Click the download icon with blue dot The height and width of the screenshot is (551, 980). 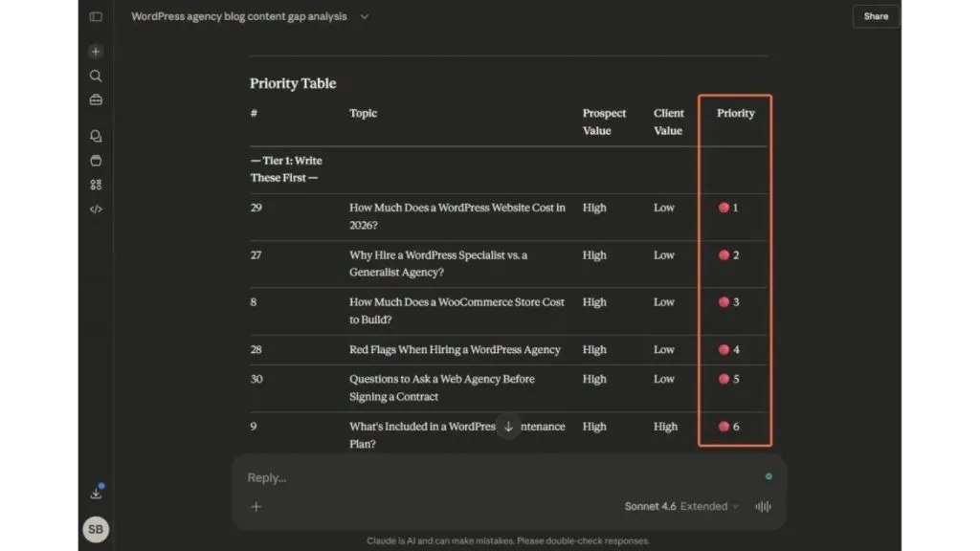97,493
